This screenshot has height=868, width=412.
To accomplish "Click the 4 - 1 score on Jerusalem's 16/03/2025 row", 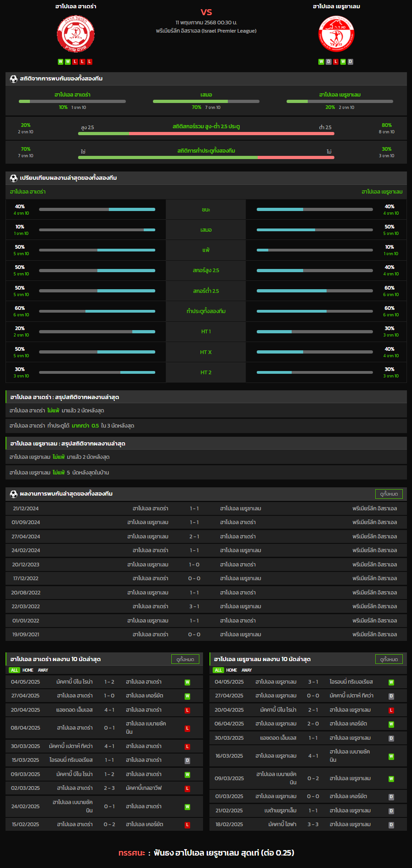I will click(313, 756).
